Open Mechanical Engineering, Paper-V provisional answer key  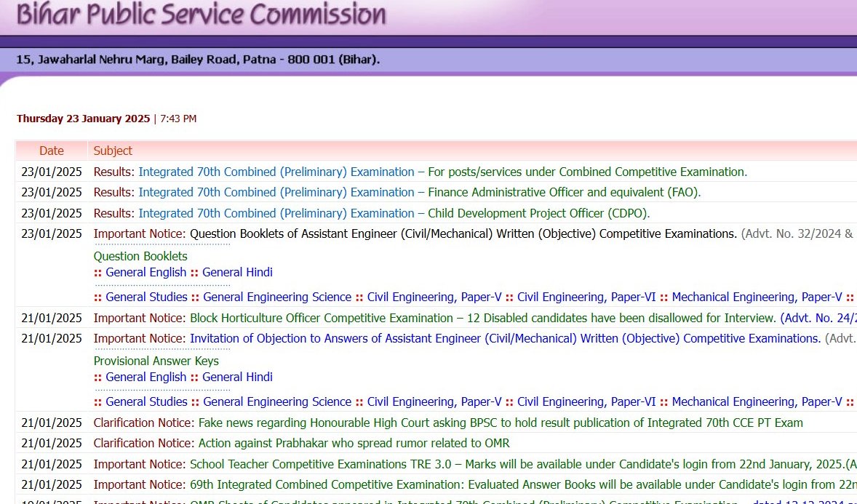(757, 401)
